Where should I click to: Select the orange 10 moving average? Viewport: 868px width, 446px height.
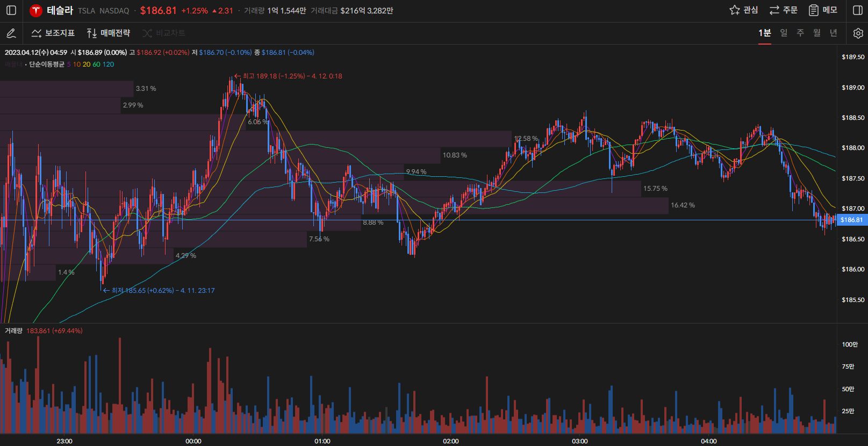pos(77,64)
